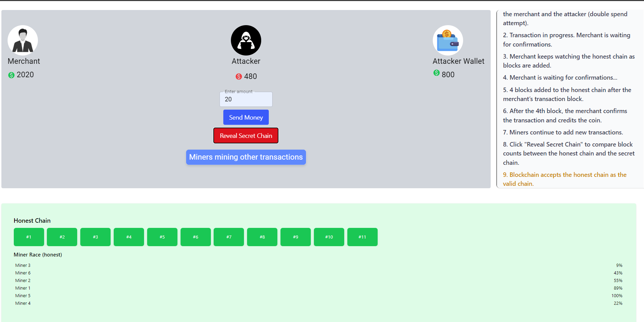Select honest chain block #7
This screenshot has height=322, width=644.
pos(229,237)
